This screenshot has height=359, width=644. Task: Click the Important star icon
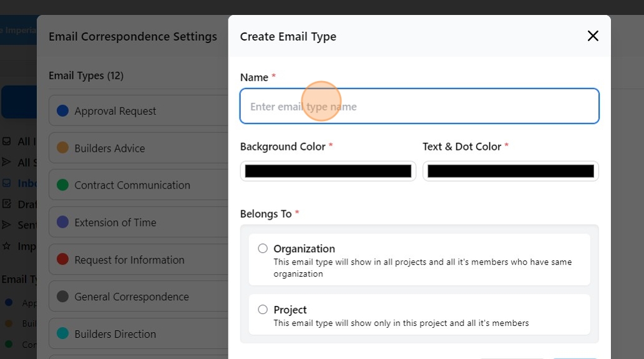(7, 246)
